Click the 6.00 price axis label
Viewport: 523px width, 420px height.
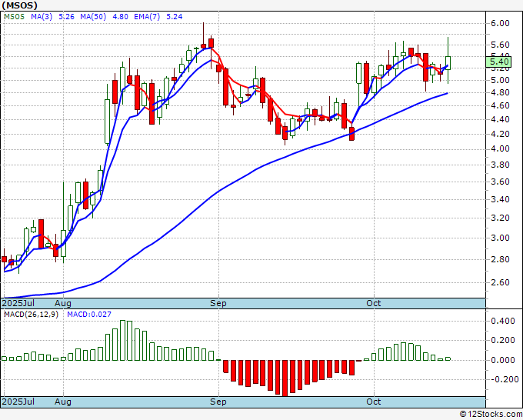(501, 23)
